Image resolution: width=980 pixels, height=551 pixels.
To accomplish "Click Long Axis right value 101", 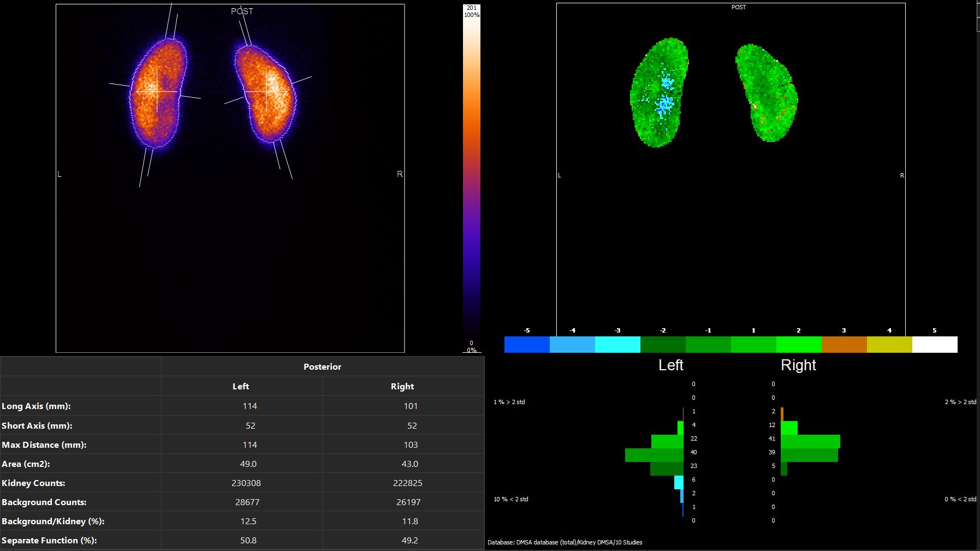I will click(x=411, y=406).
